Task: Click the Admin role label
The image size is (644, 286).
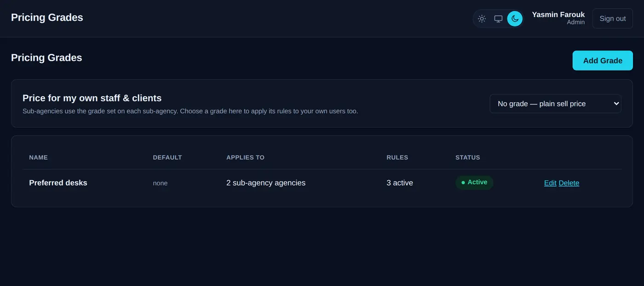Action: click(576, 22)
